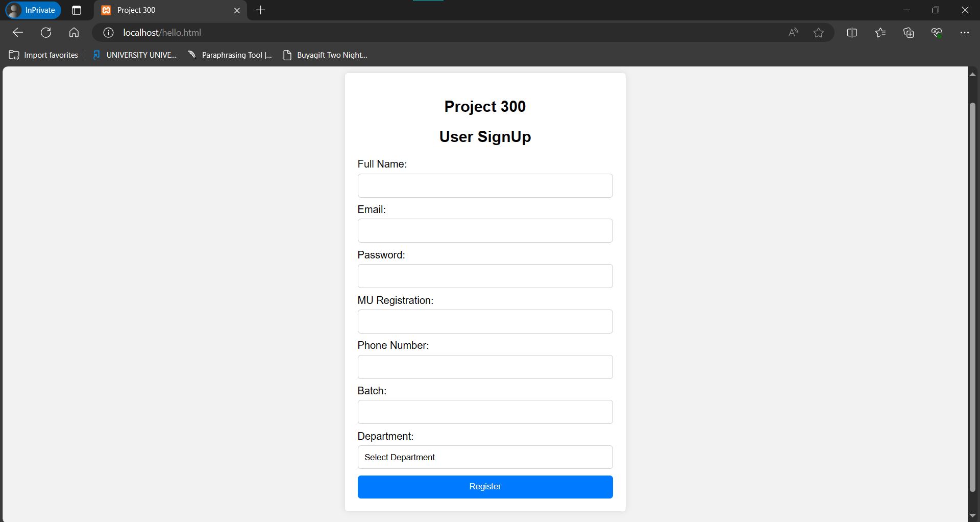This screenshot has width=980, height=522.
Task: Open Collections icon
Action: pyautogui.click(x=909, y=33)
